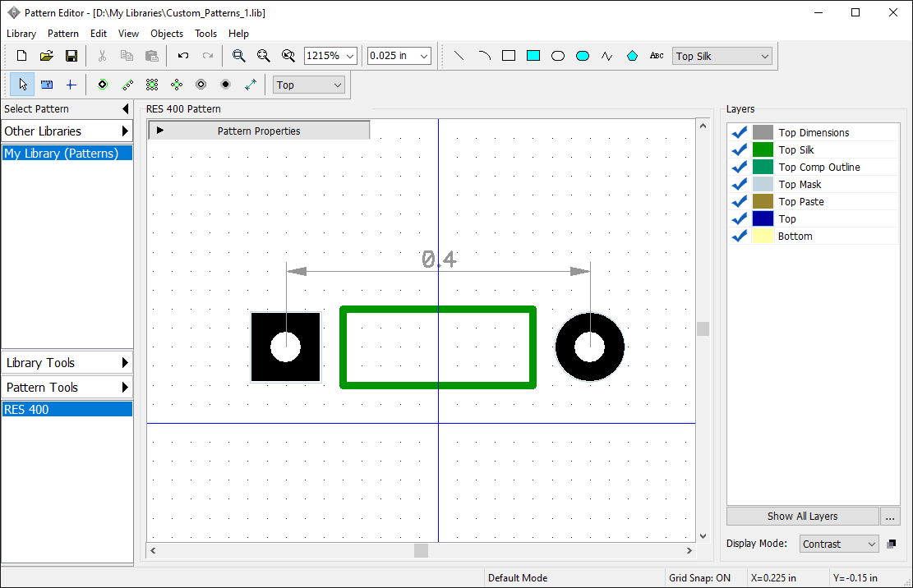Select the blue cross Origin tool
This screenshot has width=913, height=588.
point(71,85)
